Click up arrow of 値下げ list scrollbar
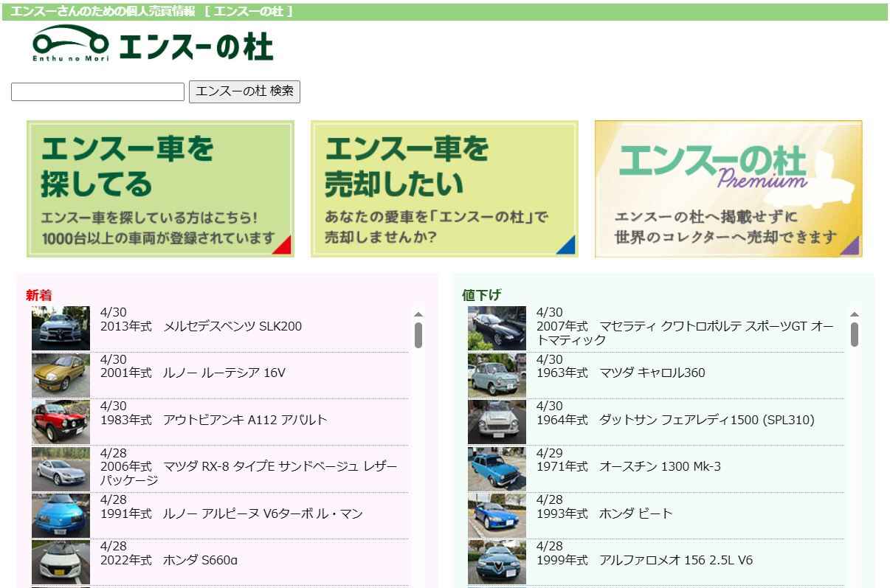The height and width of the screenshot is (588, 890). click(x=855, y=314)
